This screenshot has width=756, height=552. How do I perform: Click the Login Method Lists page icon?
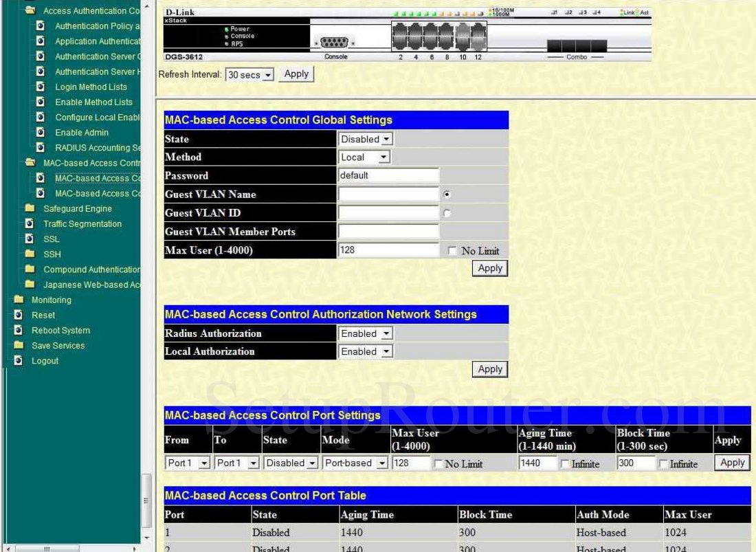coord(41,87)
